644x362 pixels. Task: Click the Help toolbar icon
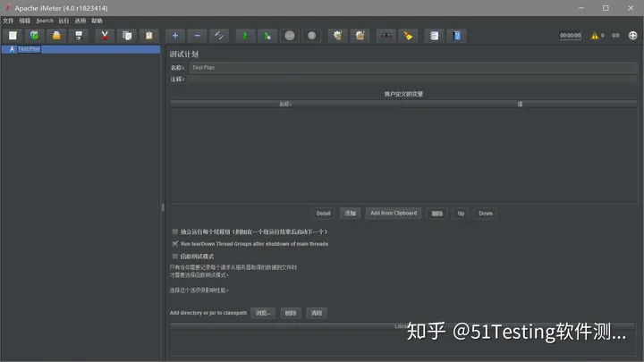coord(457,36)
